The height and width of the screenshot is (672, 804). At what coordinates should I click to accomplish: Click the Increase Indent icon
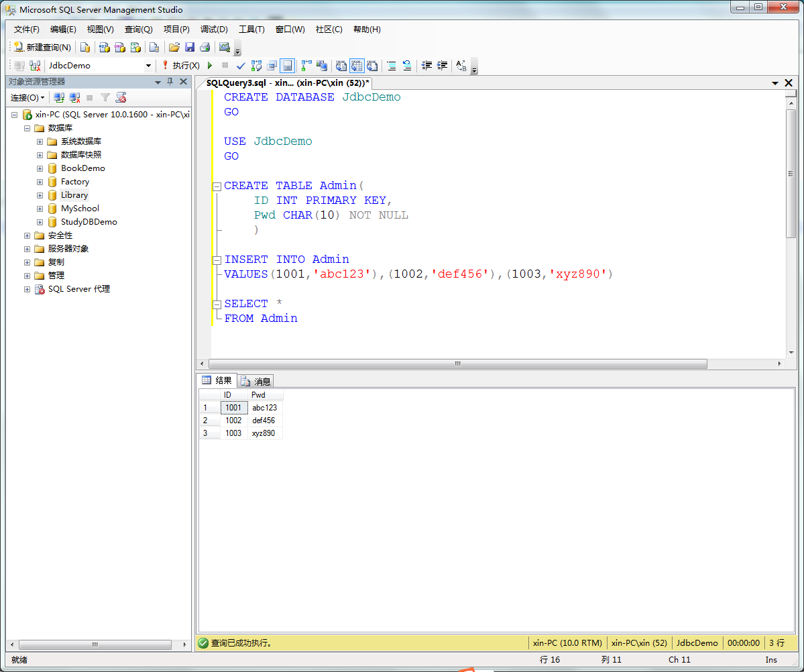pos(442,66)
